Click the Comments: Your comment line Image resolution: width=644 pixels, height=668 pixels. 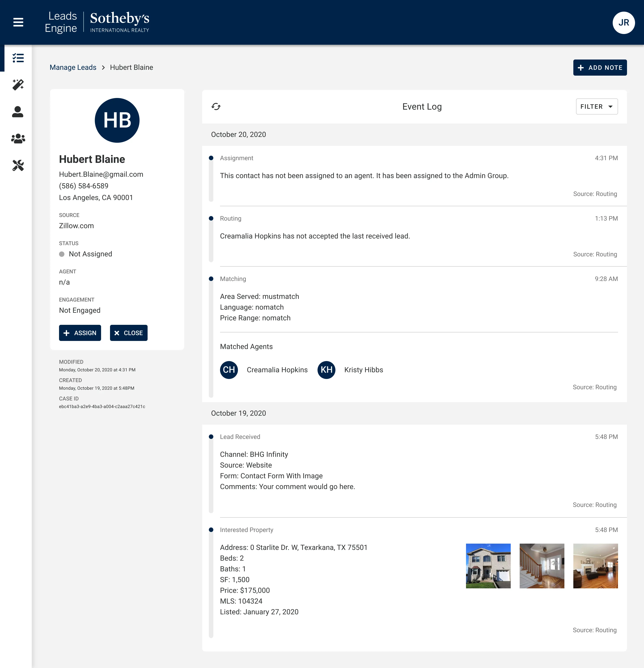pyautogui.click(x=288, y=487)
